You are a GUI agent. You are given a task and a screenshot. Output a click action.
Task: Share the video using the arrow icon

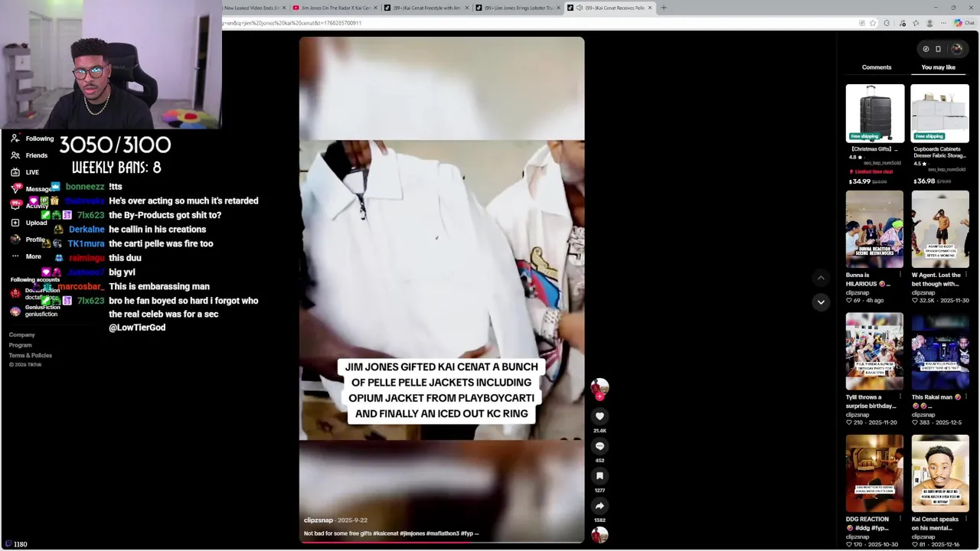coord(599,505)
